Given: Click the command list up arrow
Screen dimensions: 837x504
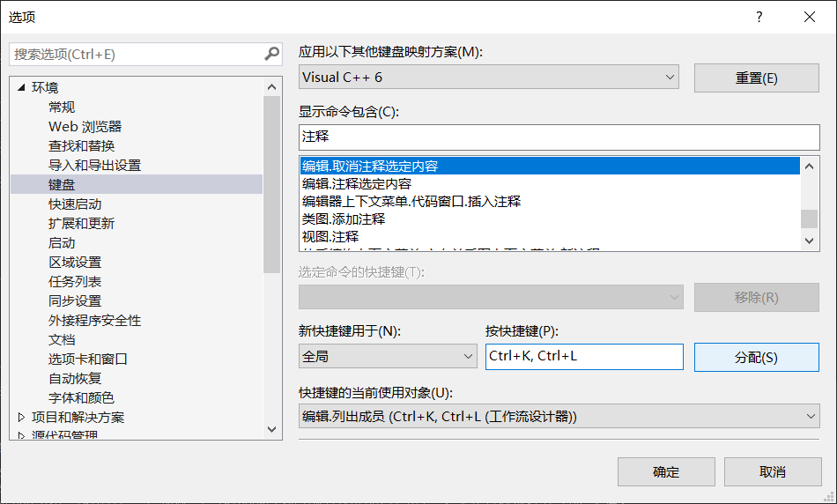Looking at the screenshot, I should (809, 167).
